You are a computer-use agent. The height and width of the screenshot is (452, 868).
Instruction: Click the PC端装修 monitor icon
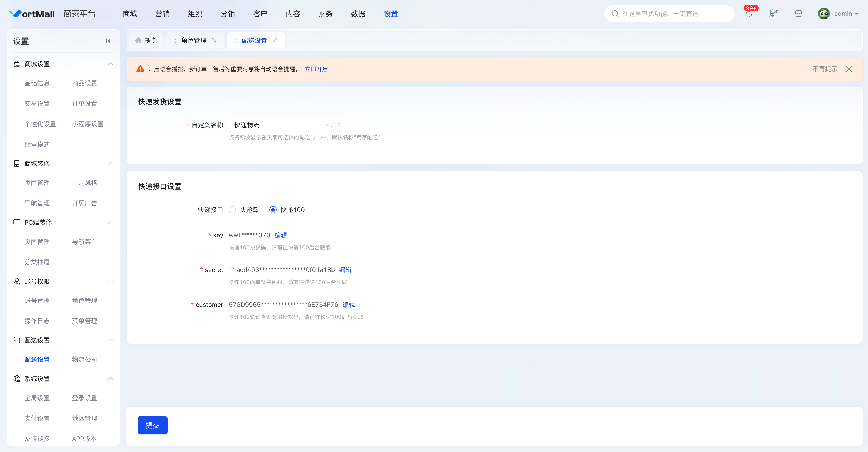17,222
